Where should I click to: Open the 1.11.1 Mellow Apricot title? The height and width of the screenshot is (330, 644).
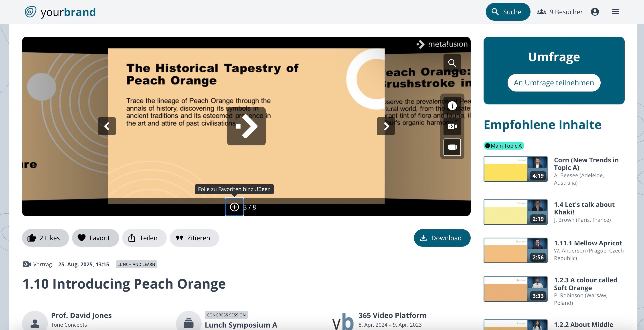tap(588, 243)
